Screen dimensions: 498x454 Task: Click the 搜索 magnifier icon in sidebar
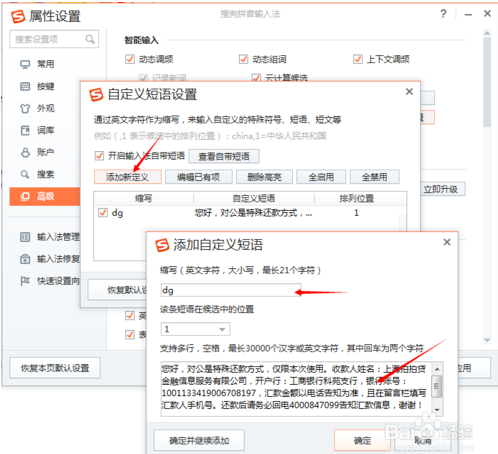pos(25,174)
